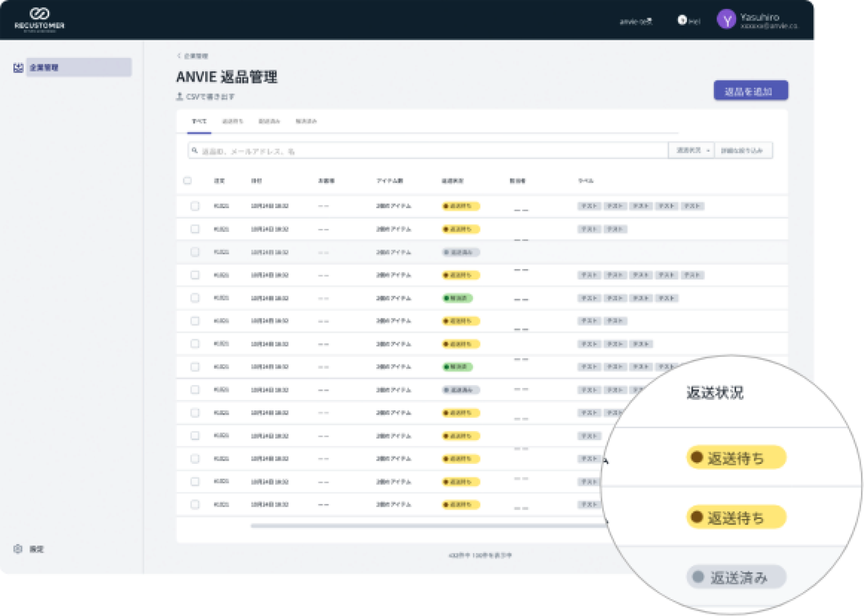Switch to the すべて tab

(199, 122)
